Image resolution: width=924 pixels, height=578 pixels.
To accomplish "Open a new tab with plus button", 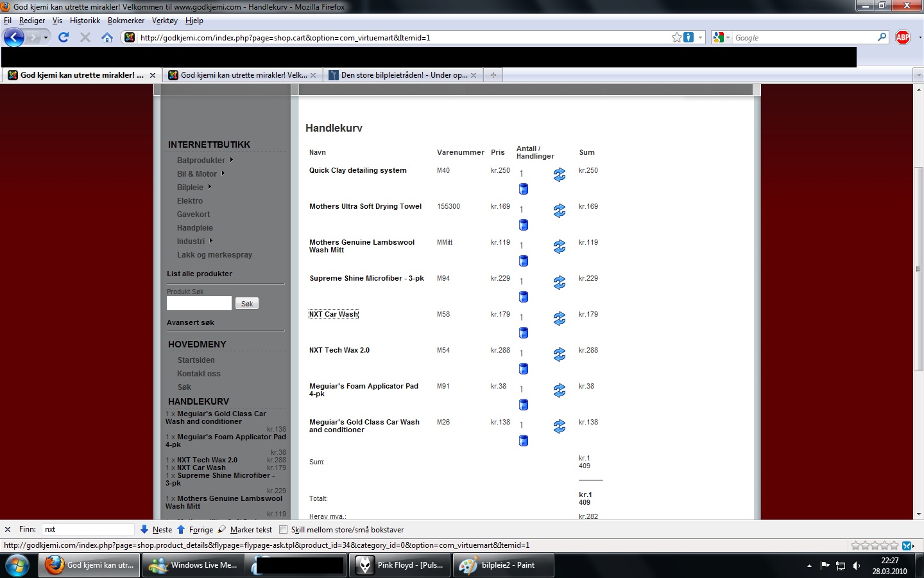I will (493, 75).
